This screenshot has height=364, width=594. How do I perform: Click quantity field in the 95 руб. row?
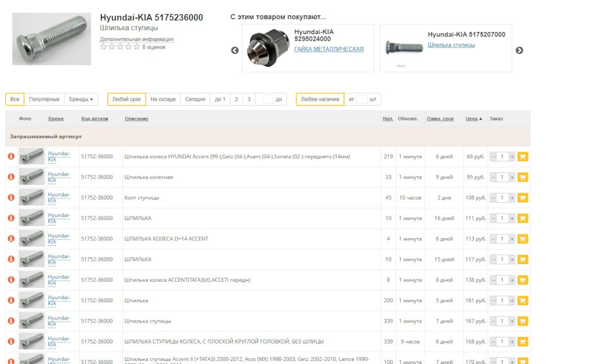tap(502, 177)
